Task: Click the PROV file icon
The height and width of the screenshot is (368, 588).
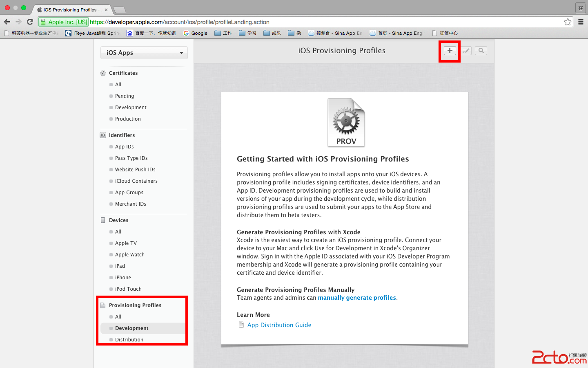Action: (346, 122)
